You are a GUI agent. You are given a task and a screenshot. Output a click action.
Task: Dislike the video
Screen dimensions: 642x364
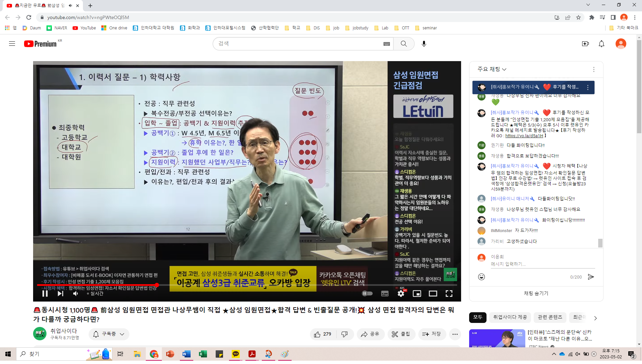coord(344,334)
